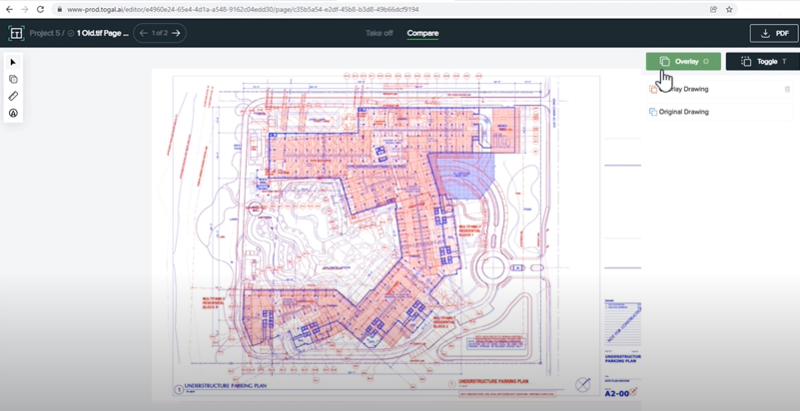Viewport: 800px width, 411px height.
Task: Reload the browser page
Action: tap(40, 9)
